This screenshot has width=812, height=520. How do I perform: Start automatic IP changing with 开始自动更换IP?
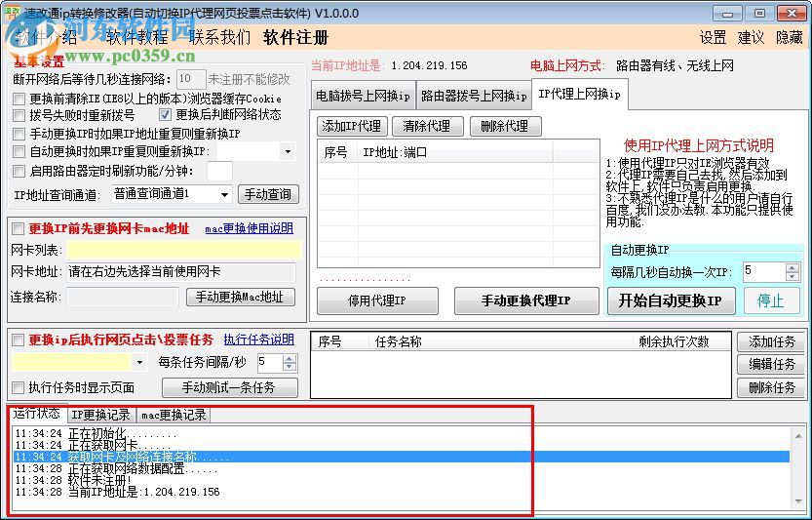point(671,300)
